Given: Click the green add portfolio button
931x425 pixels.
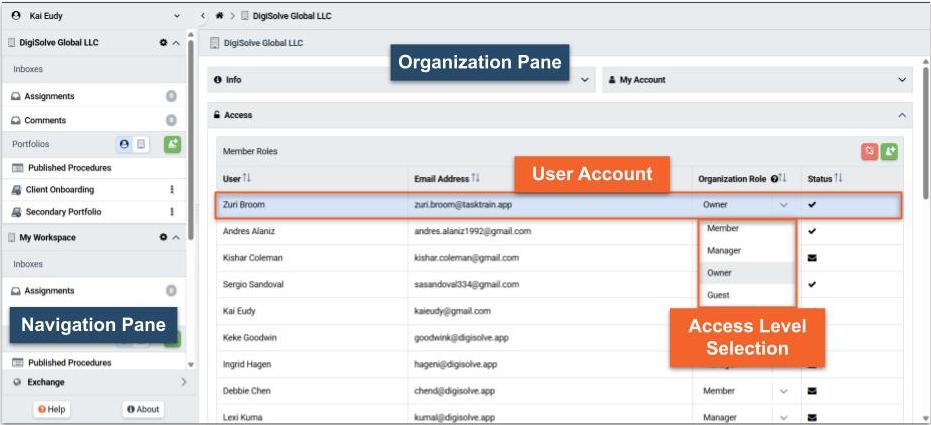Looking at the screenshot, I should (172, 144).
